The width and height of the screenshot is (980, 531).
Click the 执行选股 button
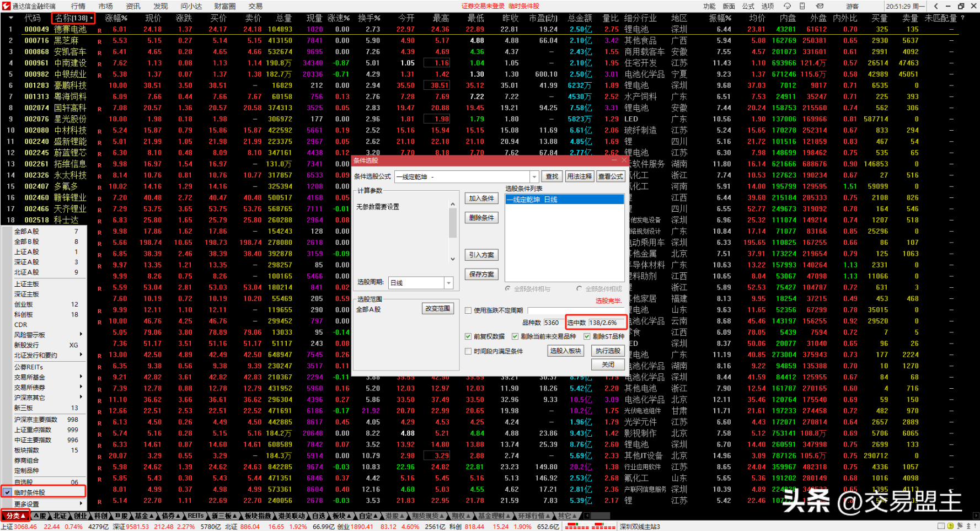click(608, 351)
